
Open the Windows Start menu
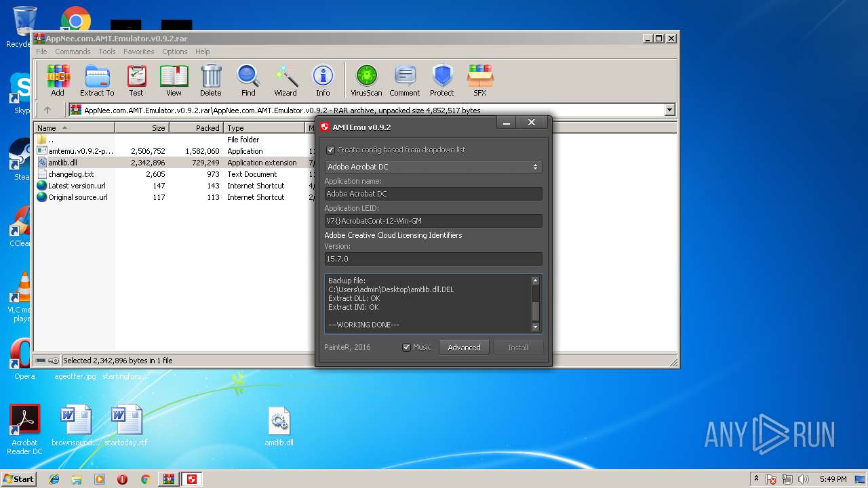point(18,479)
